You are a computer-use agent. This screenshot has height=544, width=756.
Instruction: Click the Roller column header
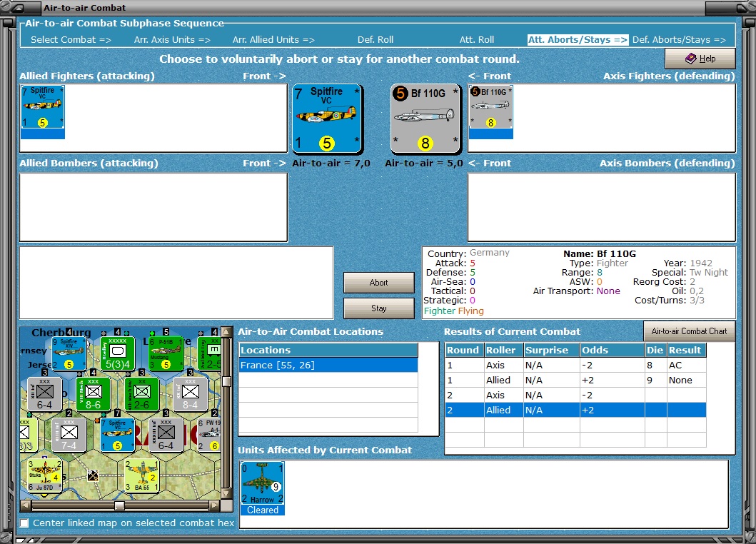[503, 350]
